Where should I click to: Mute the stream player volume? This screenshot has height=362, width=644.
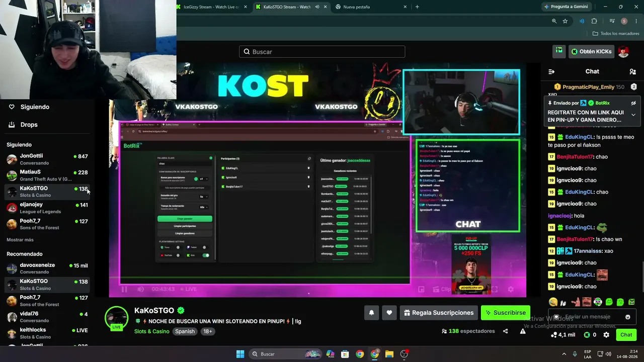pyautogui.click(x=140, y=289)
